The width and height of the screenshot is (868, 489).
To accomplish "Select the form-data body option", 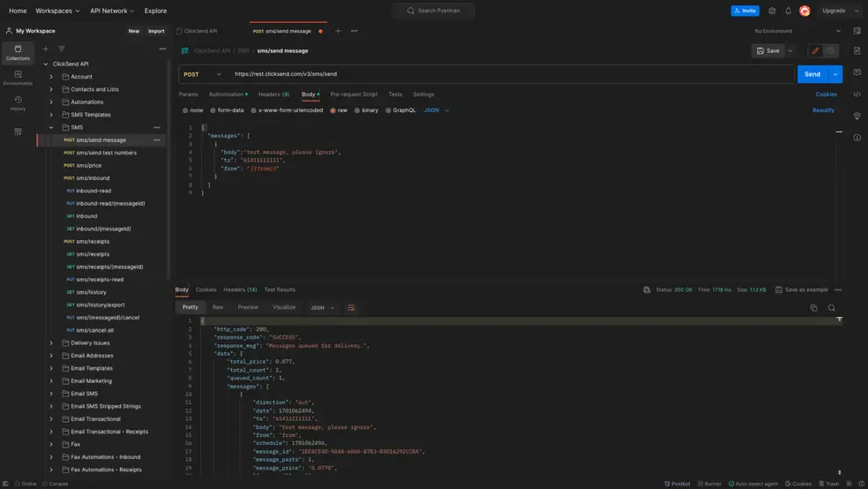I will (x=227, y=110).
